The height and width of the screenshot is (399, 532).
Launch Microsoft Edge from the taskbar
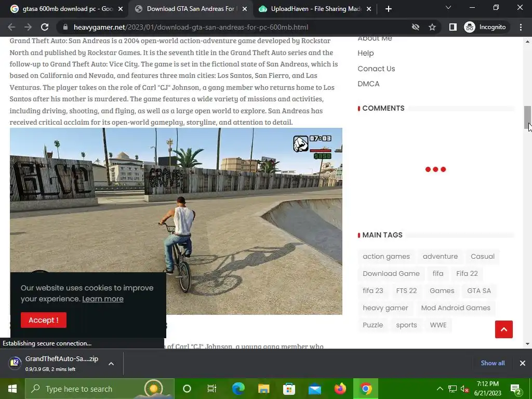pos(238,389)
